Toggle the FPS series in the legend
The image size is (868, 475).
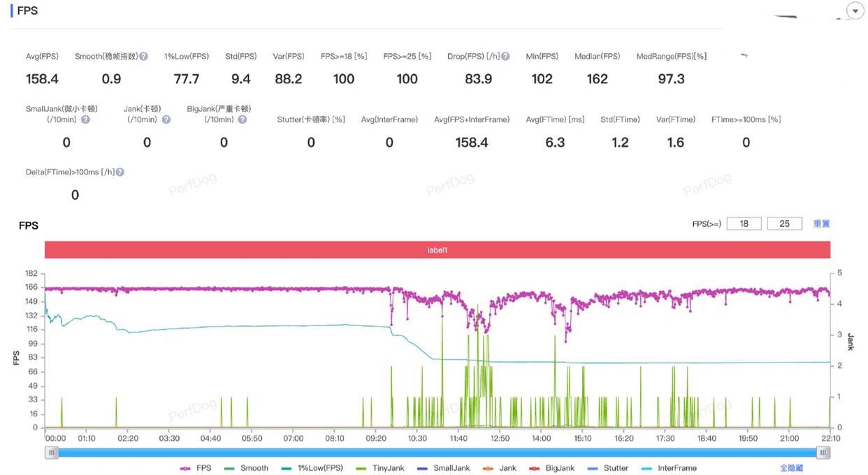point(196,468)
